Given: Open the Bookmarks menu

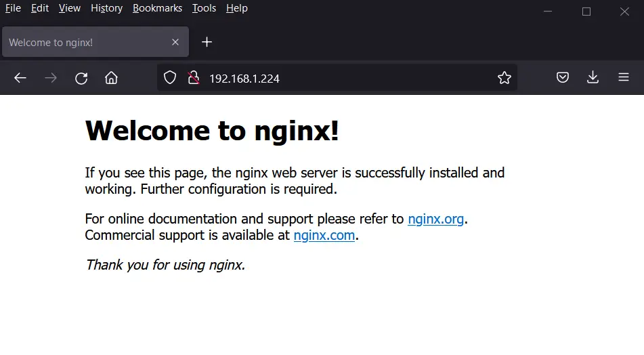Looking at the screenshot, I should (157, 8).
